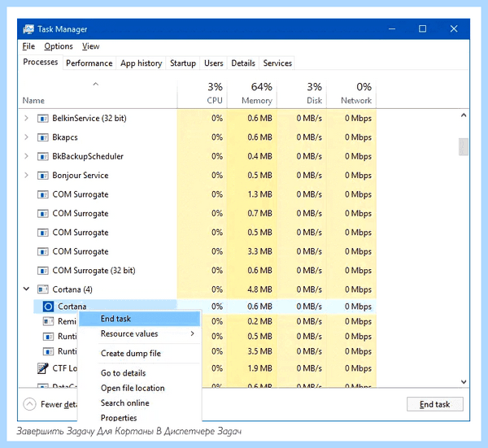The height and width of the screenshot is (448, 488).
Task: Expand the BelkinService (32 bit) process
Action: click(x=27, y=118)
